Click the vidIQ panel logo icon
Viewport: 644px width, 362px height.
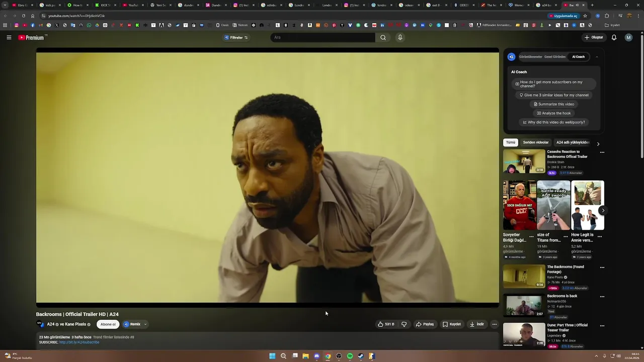pos(511,57)
